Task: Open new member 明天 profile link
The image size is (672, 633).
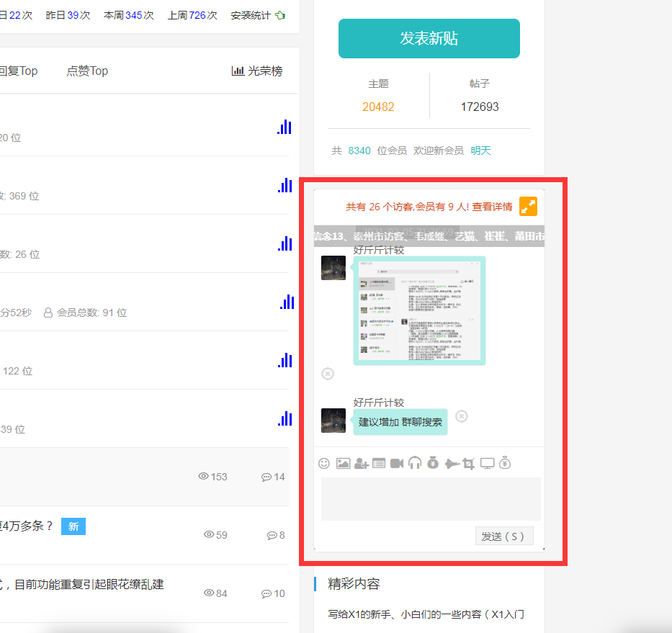Action: point(480,151)
